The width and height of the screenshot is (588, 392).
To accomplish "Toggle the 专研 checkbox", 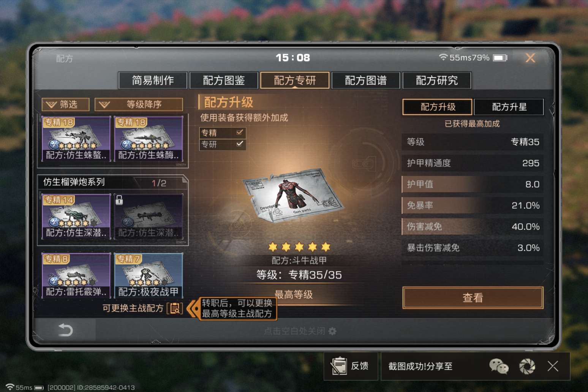I will click(240, 144).
